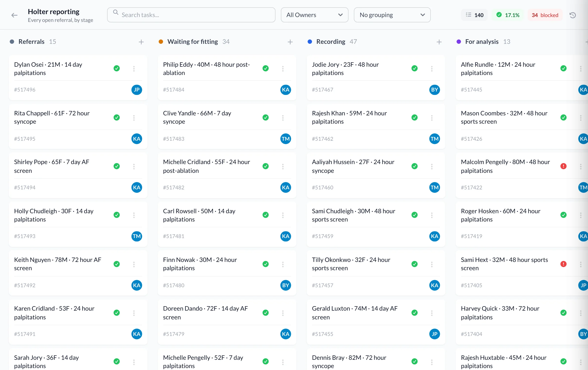Open options menu for Dylan Osei card
Image resolution: width=588 pixels, height=370 pixels.
(x=134, y=69)
